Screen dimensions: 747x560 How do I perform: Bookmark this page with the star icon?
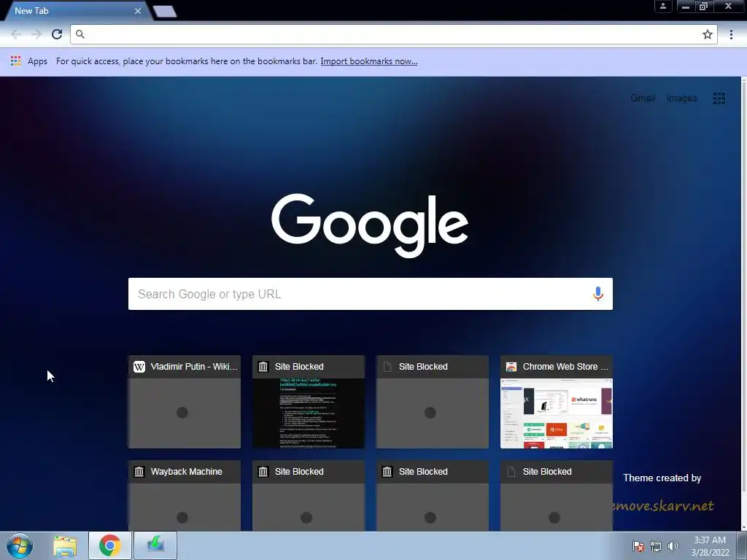[708, 34]
